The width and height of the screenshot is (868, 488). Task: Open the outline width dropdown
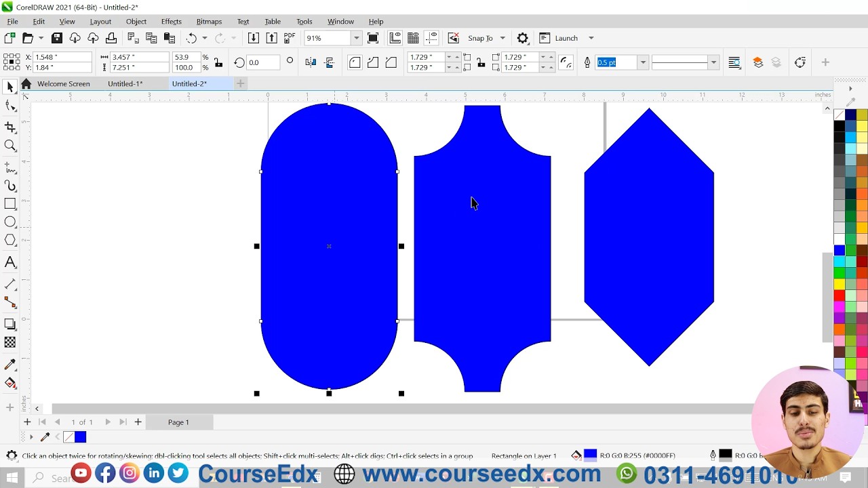pyautogui.click(x=643, y=62)
